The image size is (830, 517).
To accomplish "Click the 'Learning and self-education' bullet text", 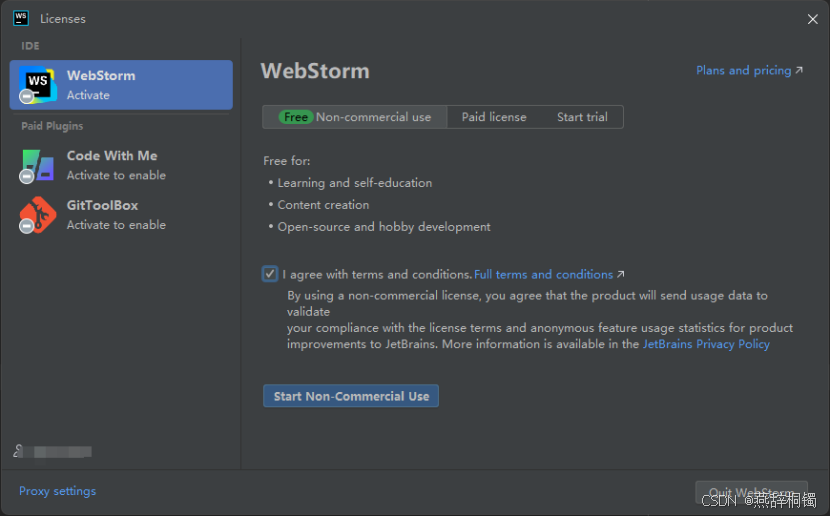I will (x=355, y=183).
